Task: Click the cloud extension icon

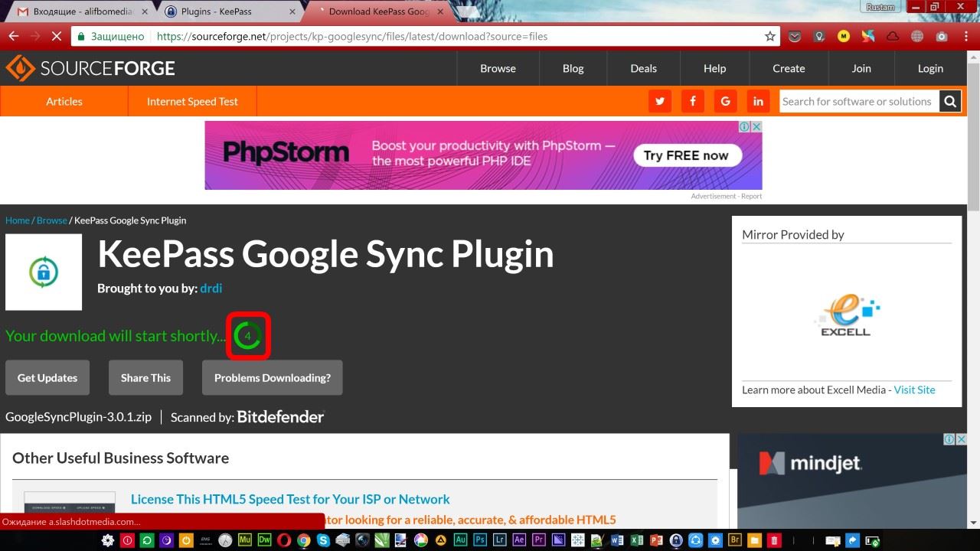Action: (x=893, y=36)
